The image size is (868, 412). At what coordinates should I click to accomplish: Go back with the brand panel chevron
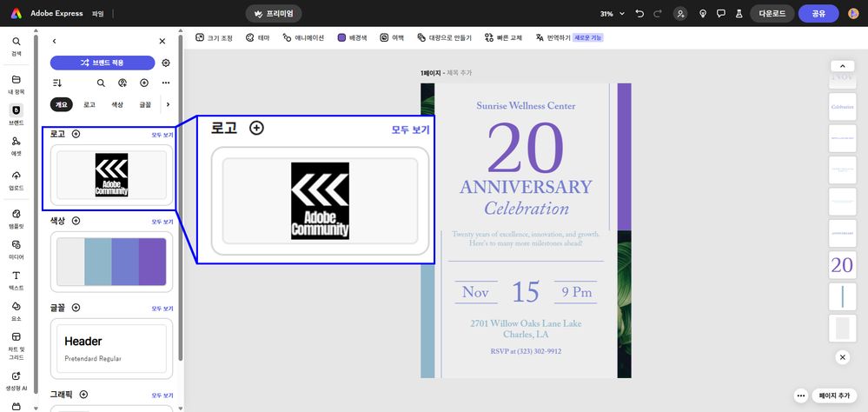[54, 41]
